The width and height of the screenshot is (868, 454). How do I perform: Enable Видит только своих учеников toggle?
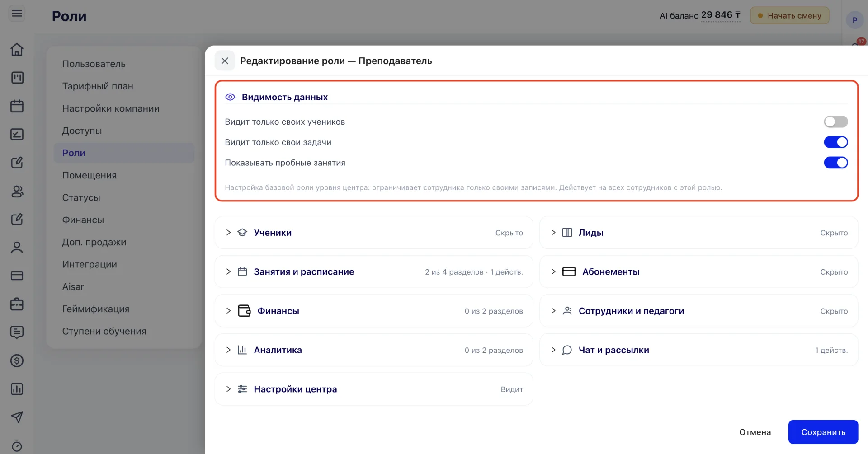pos(835,122)
